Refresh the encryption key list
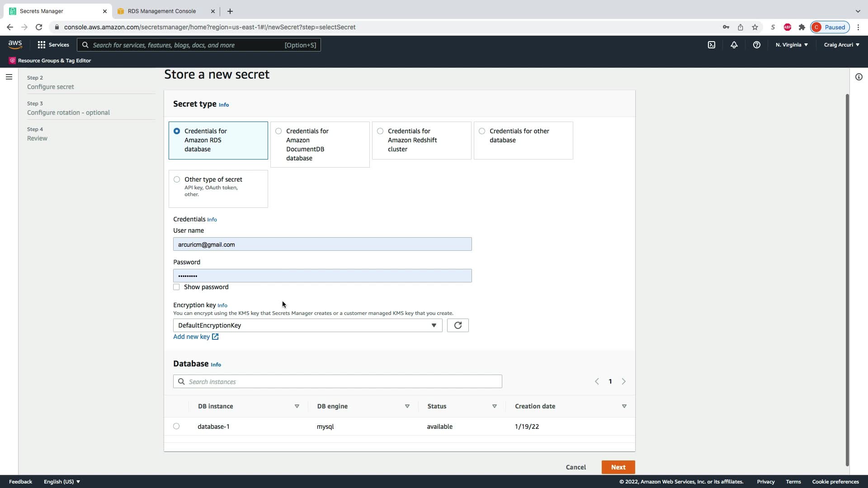The width and height of the screenshot is (868, 488). tap(458, 325)
